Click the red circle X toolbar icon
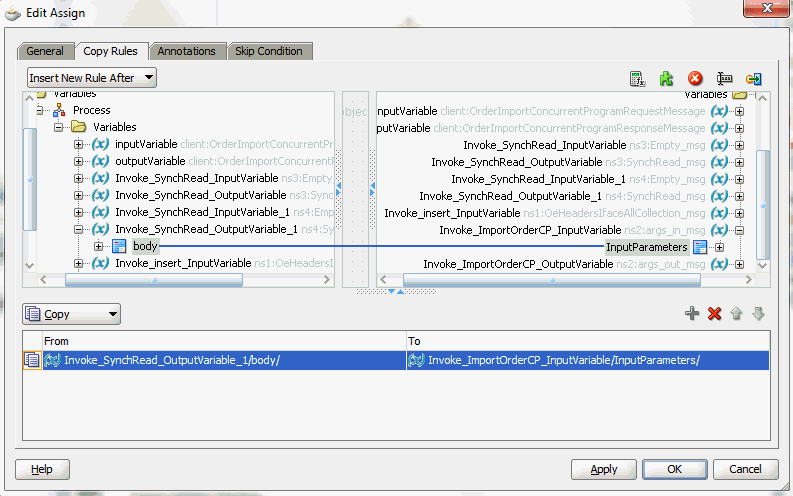Viewport: 793px width, 496px height. [695, 79]
